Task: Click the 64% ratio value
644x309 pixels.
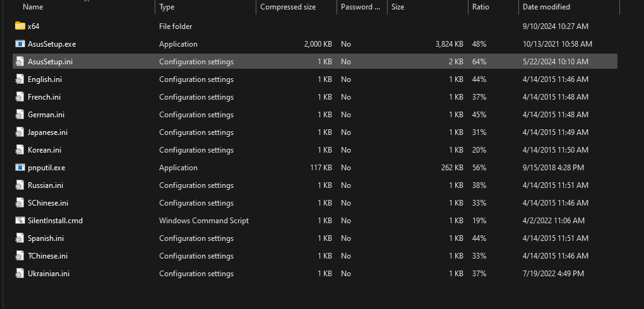Action: (479, 62)
